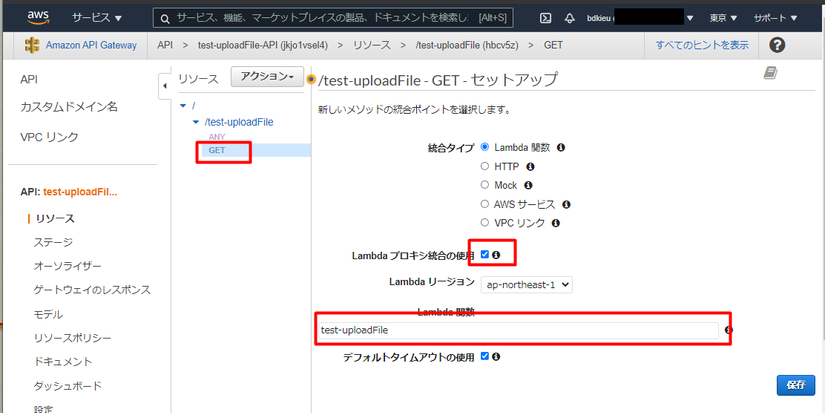
Task: Click すべてのヒントを表示 link
Action: (702, 45)
